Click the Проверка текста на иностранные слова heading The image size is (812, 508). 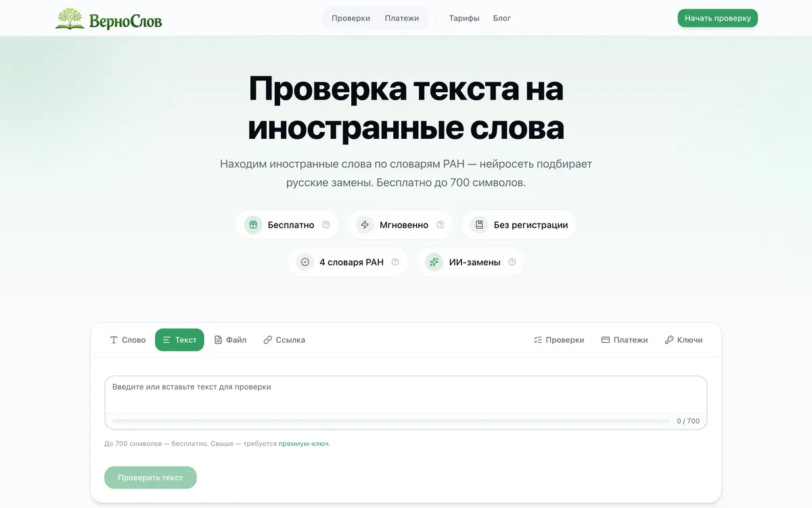[x=406, y=108]
